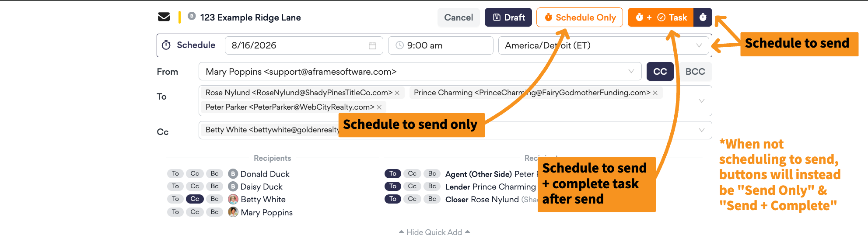The image size is (868, 242).
Task: Remove Peter Parker from To recipients
Action: tap(379, 107)
